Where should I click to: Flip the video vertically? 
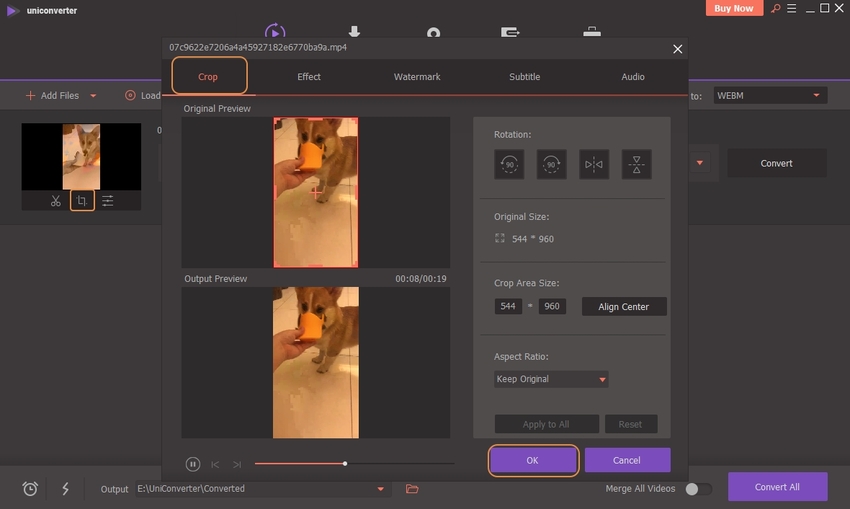click(636, 164)
